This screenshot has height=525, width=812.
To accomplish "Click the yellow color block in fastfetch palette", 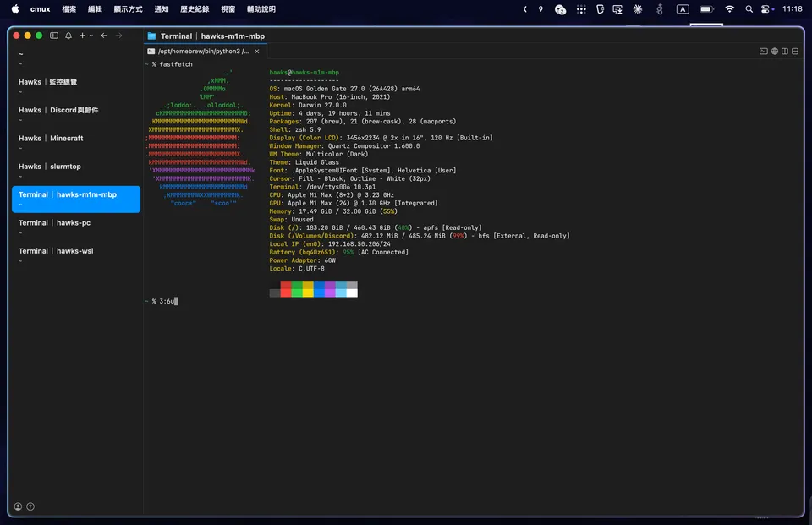I will point(308,289).
